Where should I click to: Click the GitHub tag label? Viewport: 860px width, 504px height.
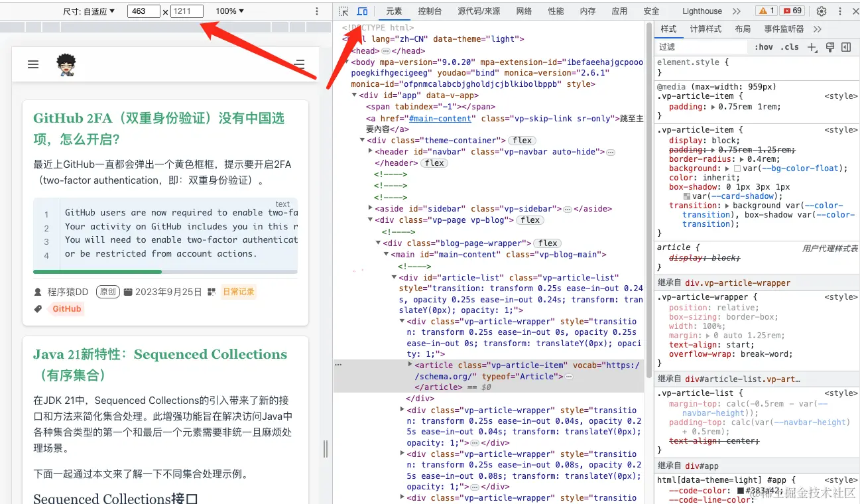click(66, 309)
